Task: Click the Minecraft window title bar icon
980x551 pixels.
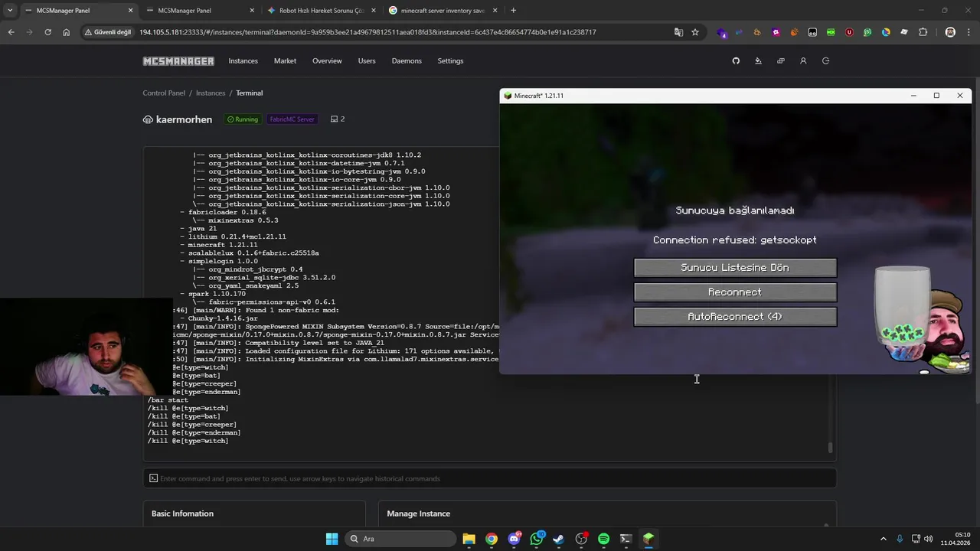Action: tap(507, 96)
